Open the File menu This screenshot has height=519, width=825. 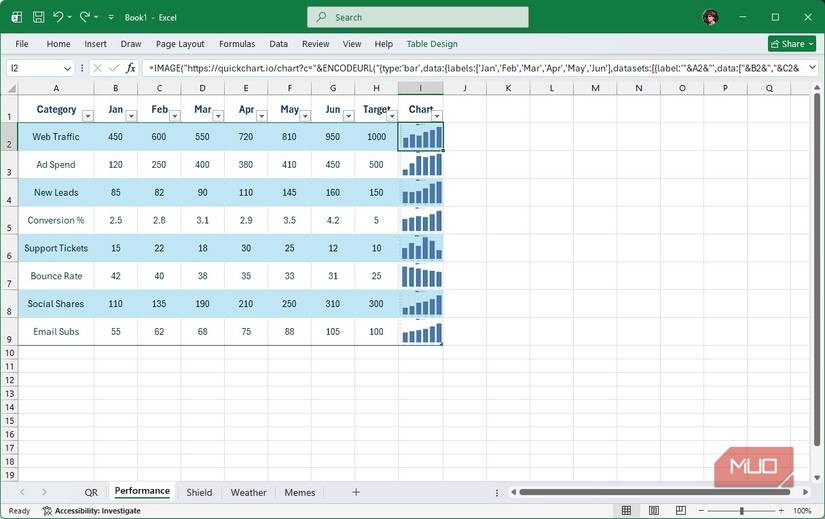click(22, 44)
